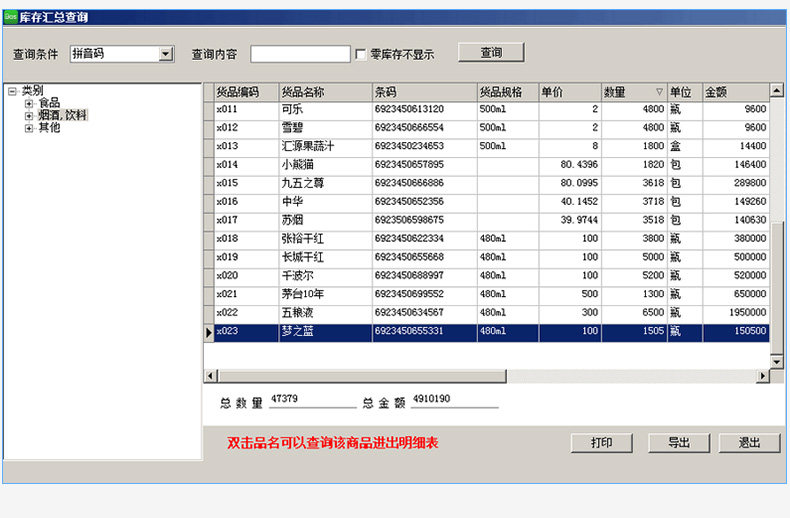Sort by 货品名称 column header
Viewport: 790px width, 518px height.
click(325, 92)
